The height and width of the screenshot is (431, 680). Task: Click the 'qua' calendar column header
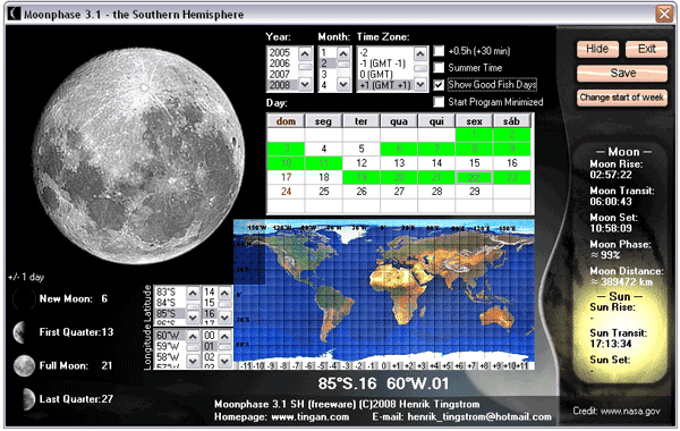click(399, 122)
